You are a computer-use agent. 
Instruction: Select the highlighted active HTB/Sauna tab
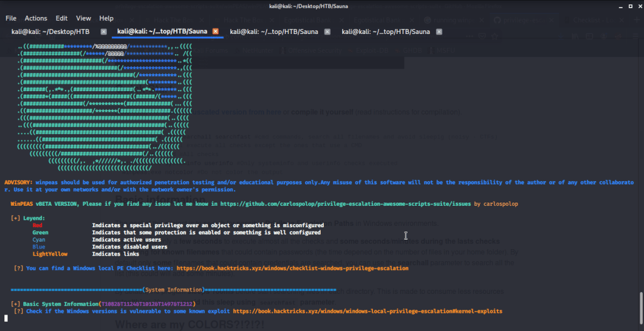point(163,31)
